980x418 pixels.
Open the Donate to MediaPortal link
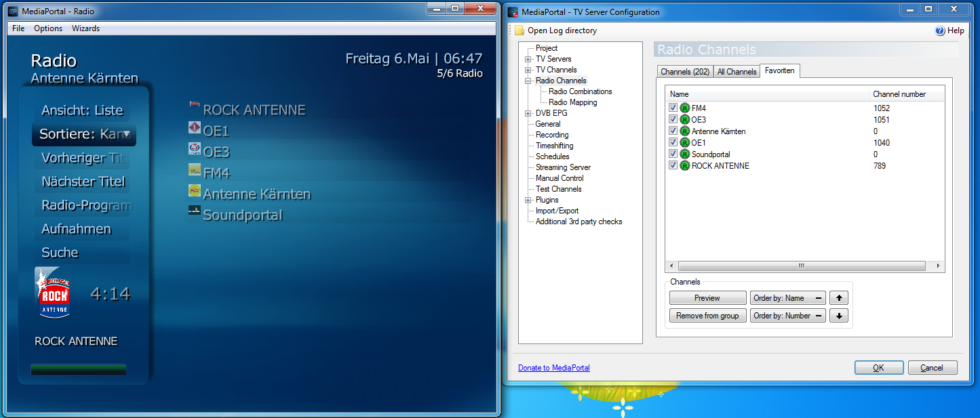tap(553, 368)
